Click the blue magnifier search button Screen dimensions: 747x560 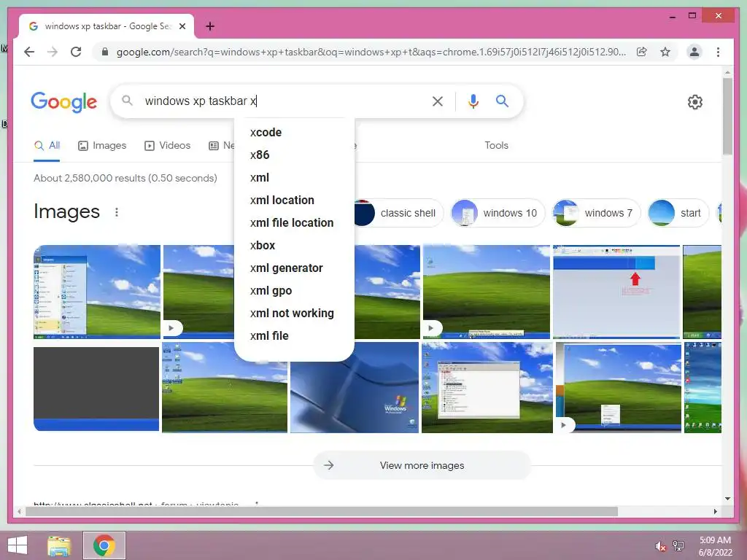point(502,101)
